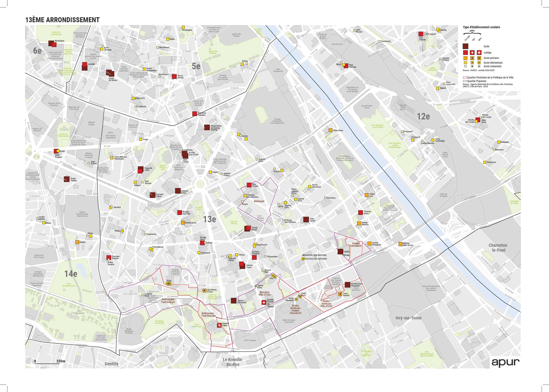Click the collège REP white-dot legend icon
Image resolution: width=549 pixels, height=392 pixels.
pyautogui.click(x=472, y=53)
